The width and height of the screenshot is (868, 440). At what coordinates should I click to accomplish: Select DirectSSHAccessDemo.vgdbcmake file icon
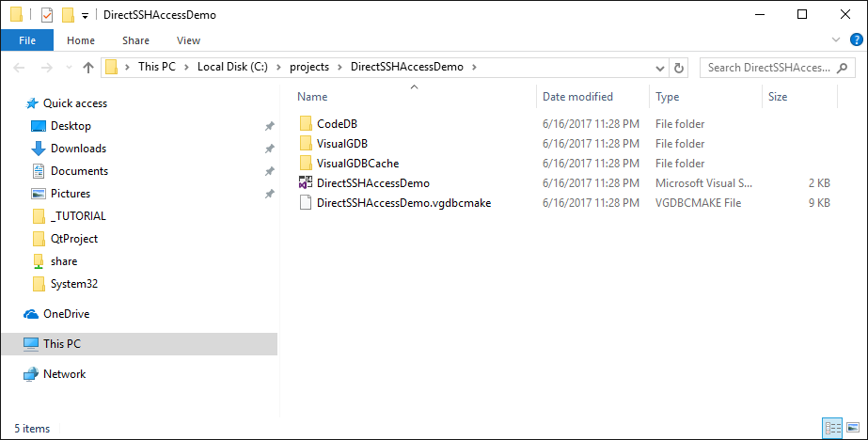[x=306, y=203]
